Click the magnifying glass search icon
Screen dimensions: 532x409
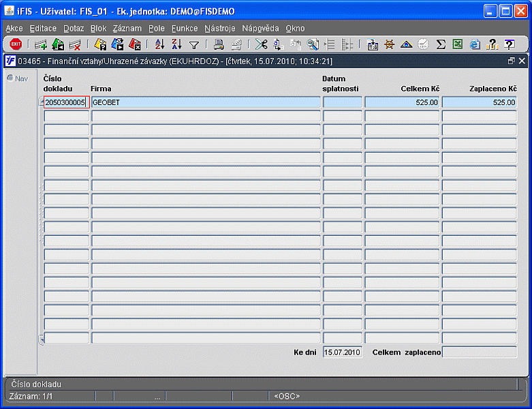pos(313,44)
